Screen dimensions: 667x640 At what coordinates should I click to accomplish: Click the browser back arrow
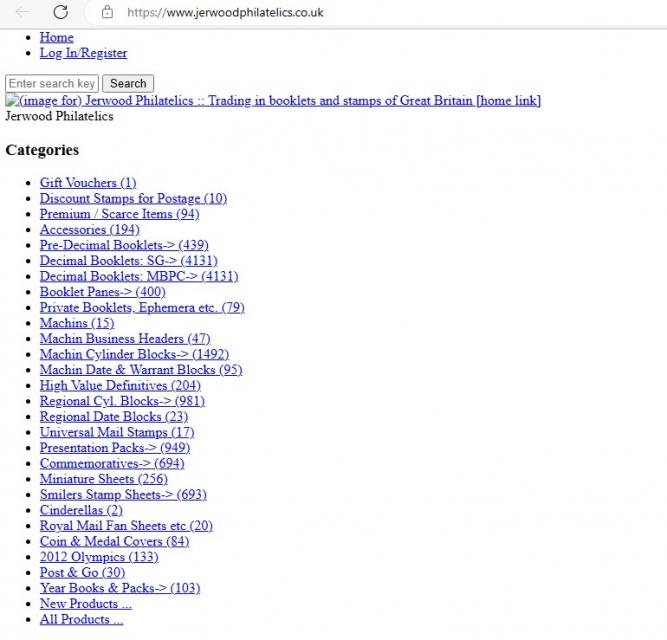tap(22, 12)
